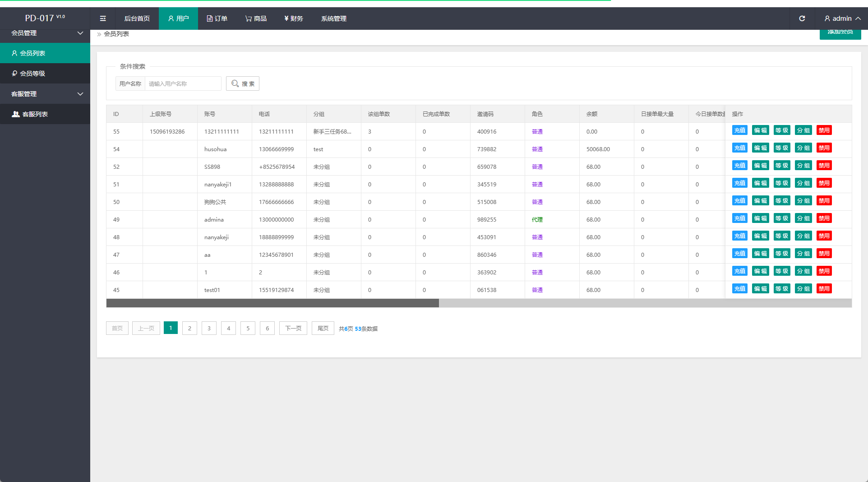Click 禁用 for user admina
Screen dimensions: 868x482
pos(824,218)
